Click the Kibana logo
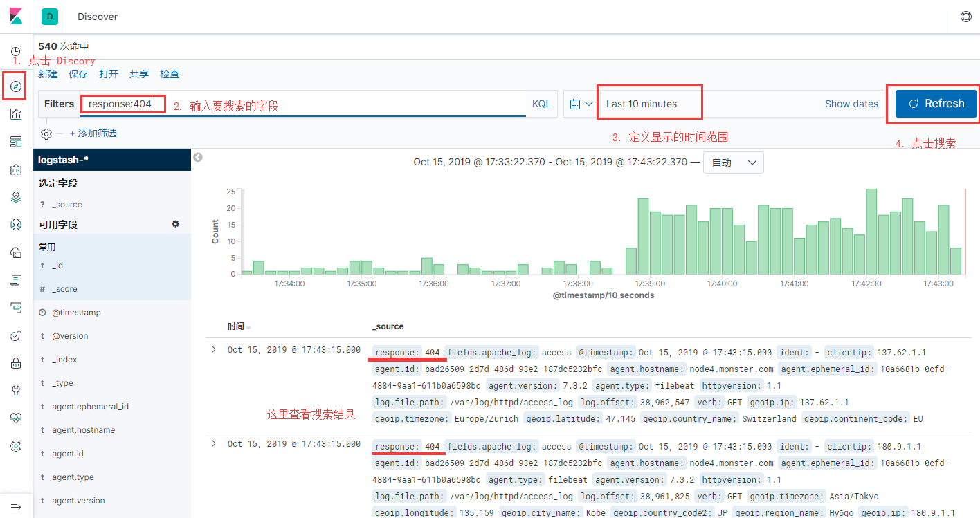The height and width of the screenshot is (518, 980). pos(16,17)
